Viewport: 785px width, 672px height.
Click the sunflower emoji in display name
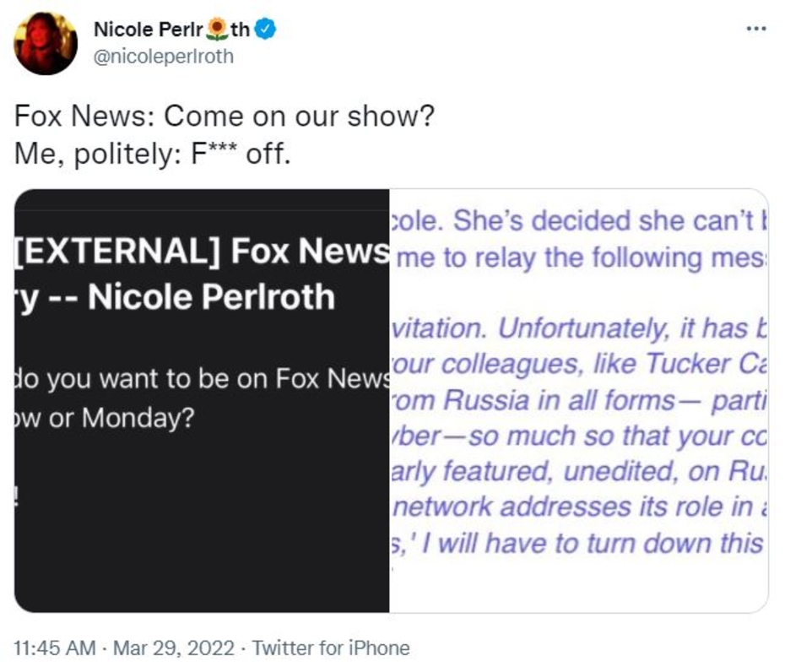point(219,30)
